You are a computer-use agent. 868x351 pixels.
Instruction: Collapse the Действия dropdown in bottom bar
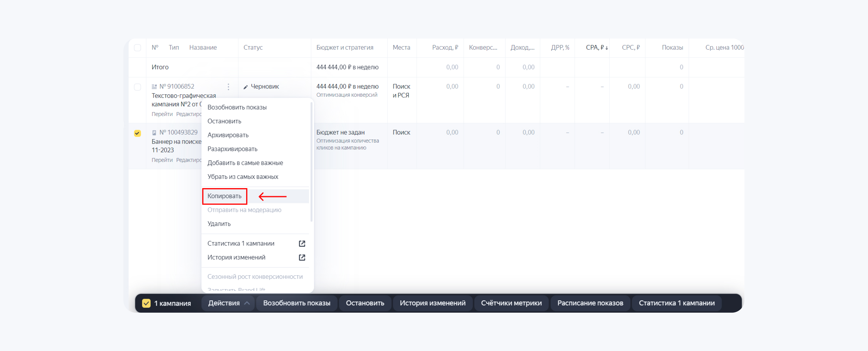[x=228, y=303]
